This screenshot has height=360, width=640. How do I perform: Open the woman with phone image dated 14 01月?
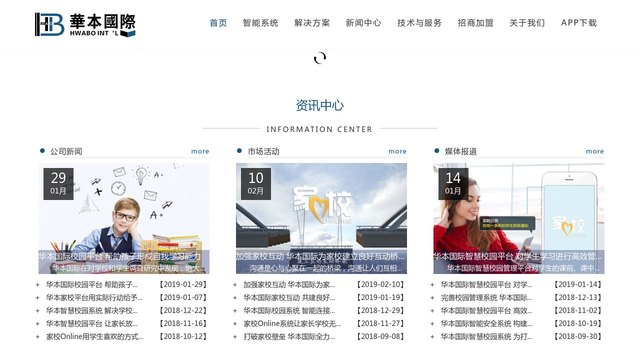(x=519, y=218)
